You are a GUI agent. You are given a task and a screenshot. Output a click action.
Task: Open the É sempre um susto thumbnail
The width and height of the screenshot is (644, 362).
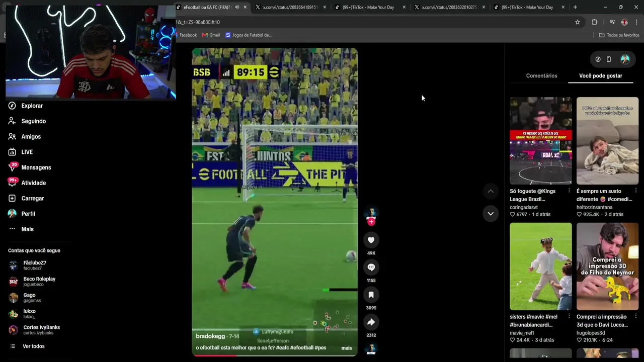(607, 141)
